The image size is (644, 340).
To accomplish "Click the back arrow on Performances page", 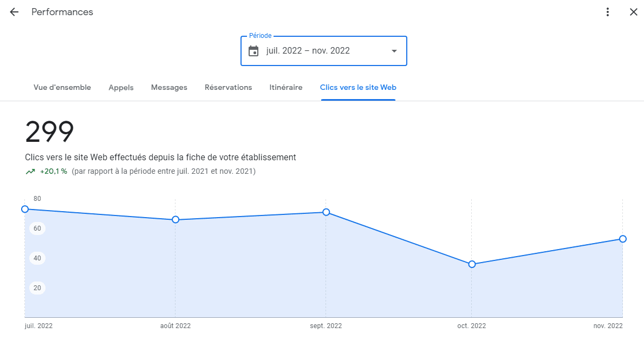I will click(14, 11).
